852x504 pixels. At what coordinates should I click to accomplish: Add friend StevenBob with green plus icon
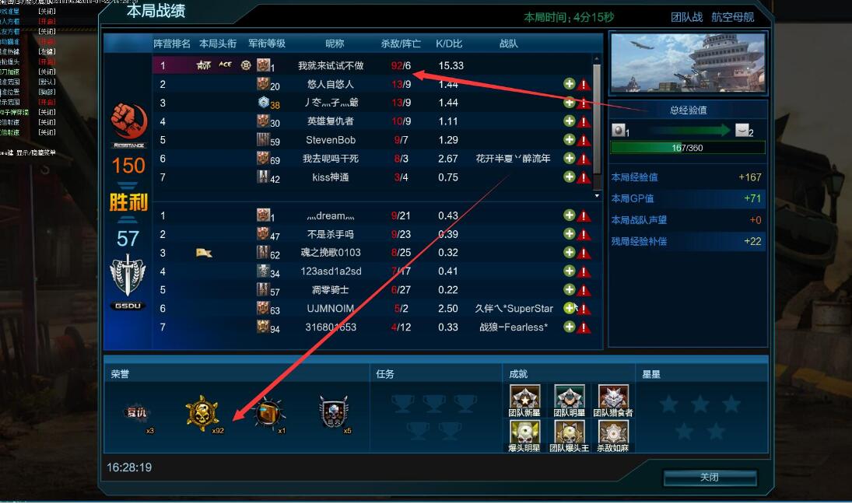point(569,139)
